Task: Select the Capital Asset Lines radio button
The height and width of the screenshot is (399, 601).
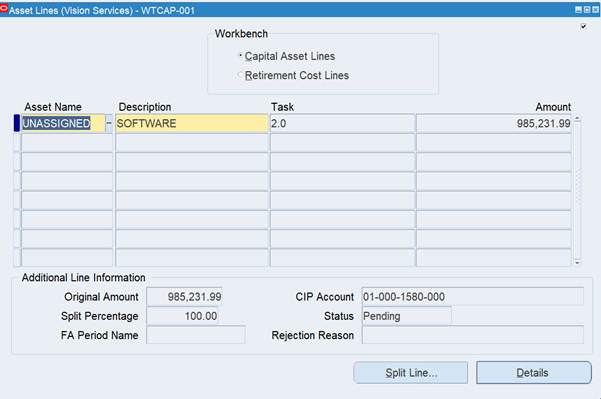Action: 240,56
